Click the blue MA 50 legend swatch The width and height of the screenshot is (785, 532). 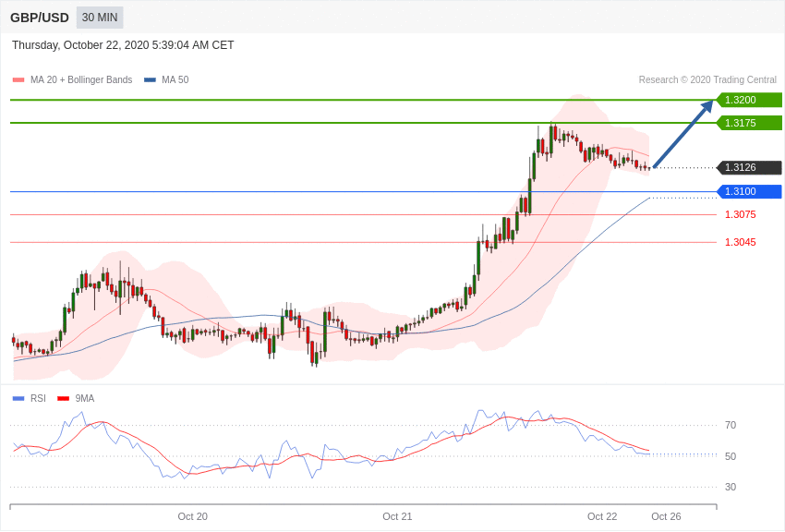tap(150, 80)
